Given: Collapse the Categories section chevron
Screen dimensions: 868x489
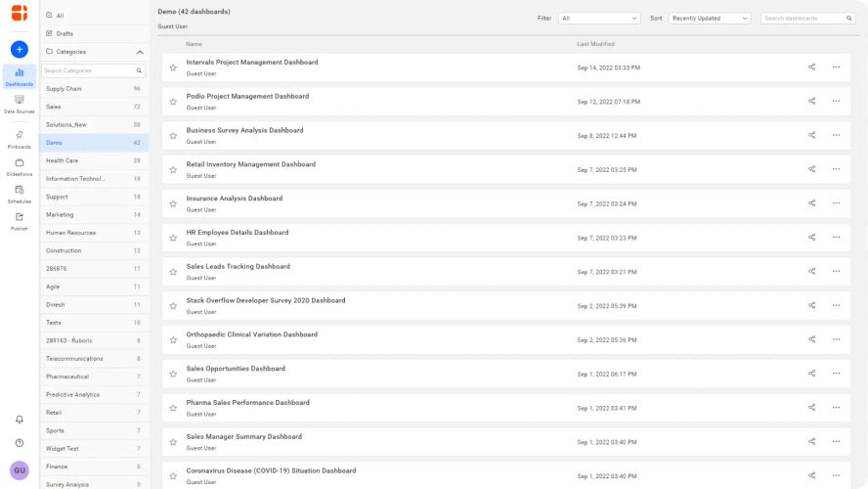Looking at the screenshot, I should [140, 52].
